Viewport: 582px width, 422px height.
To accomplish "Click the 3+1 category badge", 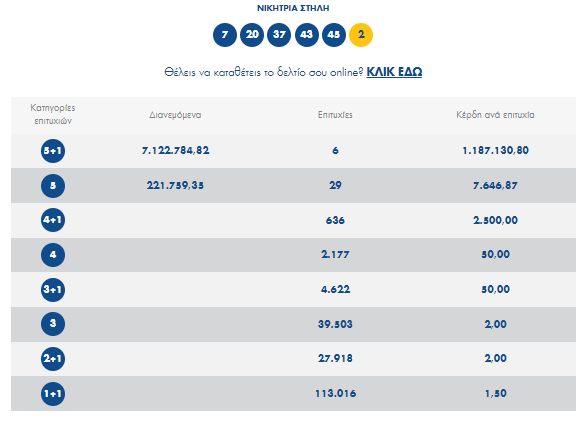I will [x=53, y=289].
